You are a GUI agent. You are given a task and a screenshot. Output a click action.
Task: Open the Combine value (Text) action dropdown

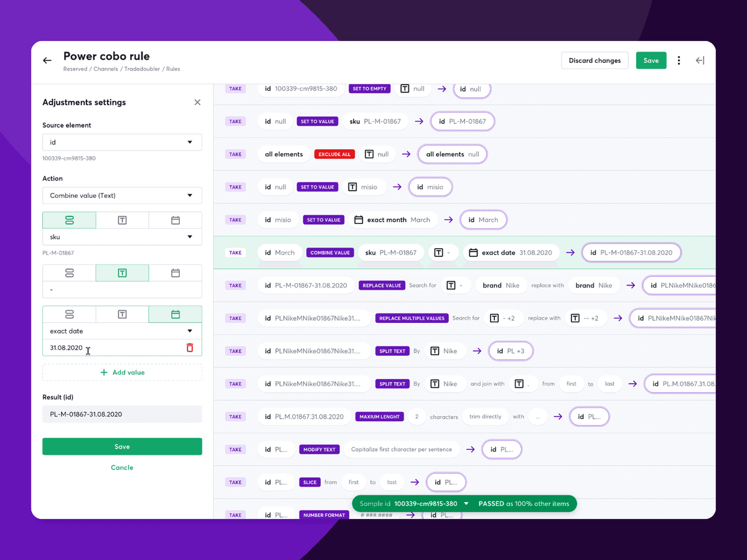tap(122, 195)
